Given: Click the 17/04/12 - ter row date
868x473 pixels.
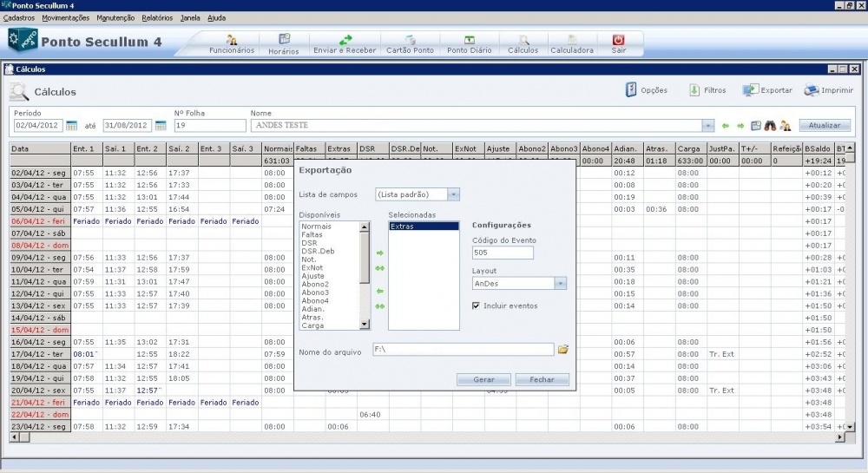Looking at the screenshot, I should point(40,354).
